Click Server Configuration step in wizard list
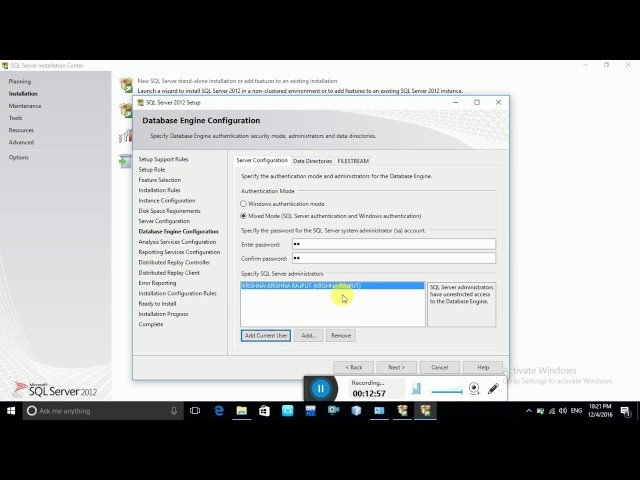 [x=164, y=221]
